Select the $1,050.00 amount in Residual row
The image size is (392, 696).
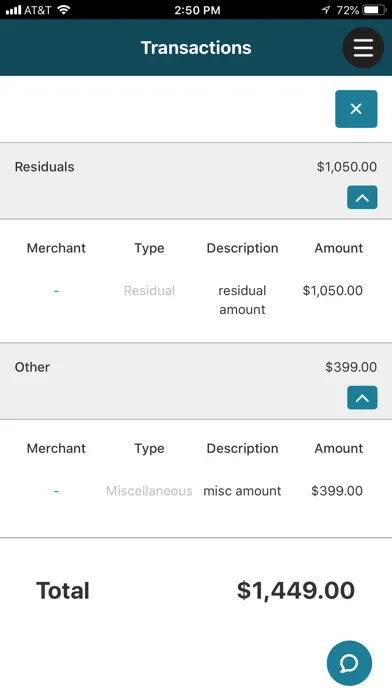[333, 291]
